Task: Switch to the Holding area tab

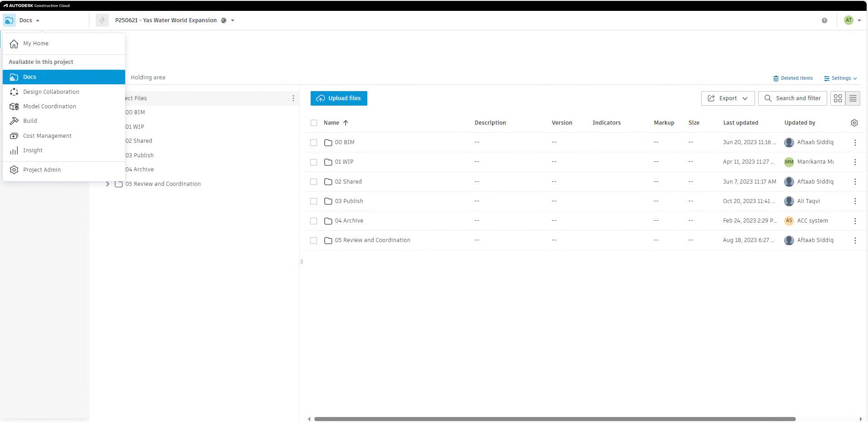Action: tap(148, 77)
